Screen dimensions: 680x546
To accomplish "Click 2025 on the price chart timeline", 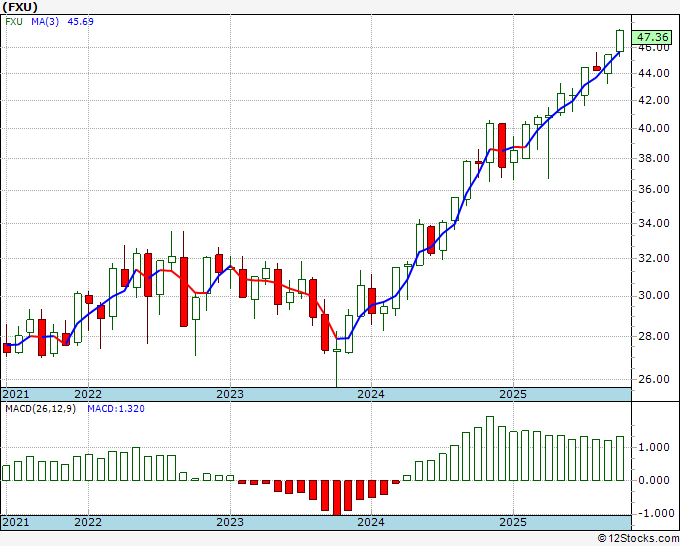I will coord(513,394).
